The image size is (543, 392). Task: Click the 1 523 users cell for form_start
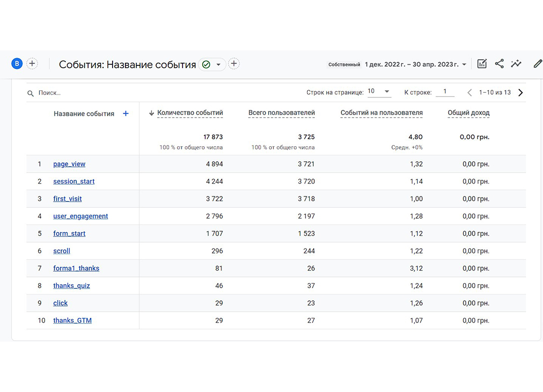(x=306, y=233)
